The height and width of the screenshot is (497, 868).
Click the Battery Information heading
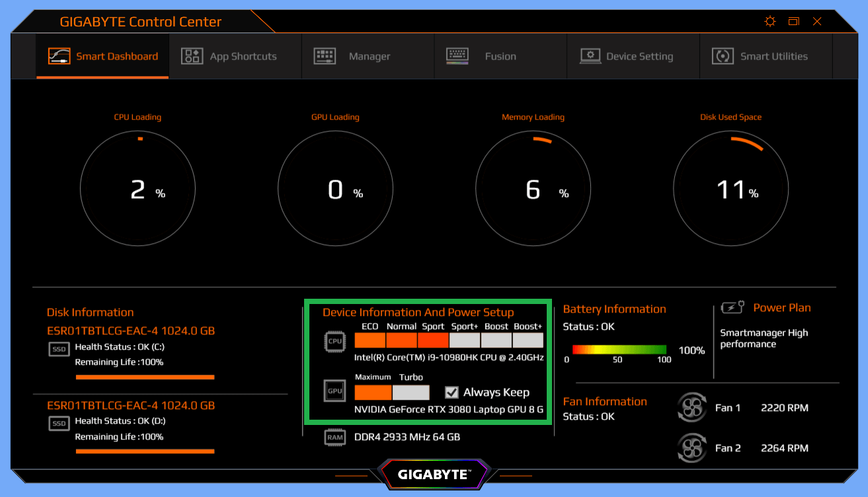(614, 309)
